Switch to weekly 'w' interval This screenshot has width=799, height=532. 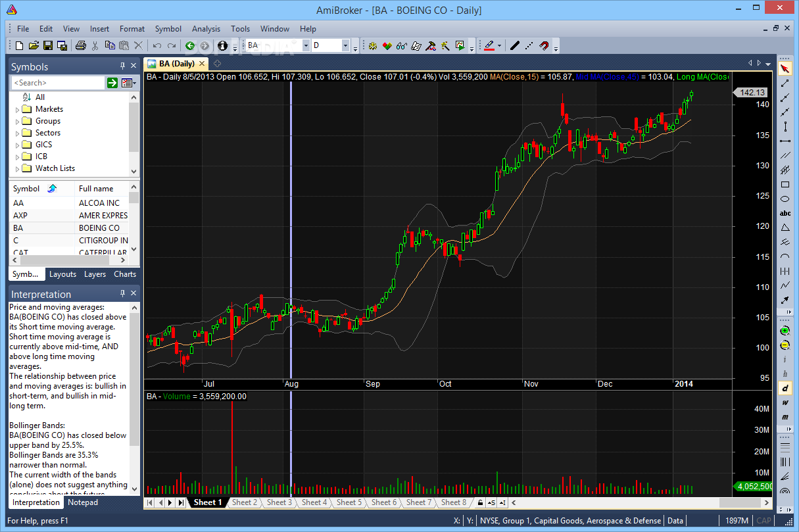click(785, 402)
